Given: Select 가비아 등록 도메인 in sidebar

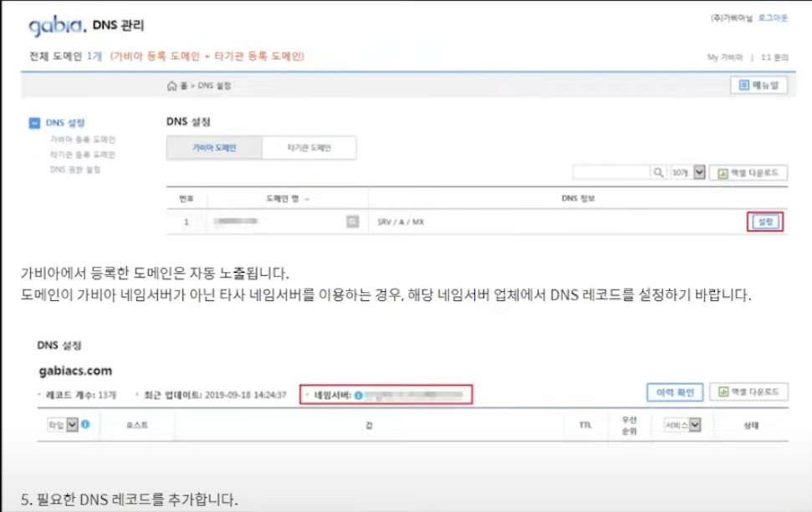Looking at the screenshot, I should [x=82, y=140].
